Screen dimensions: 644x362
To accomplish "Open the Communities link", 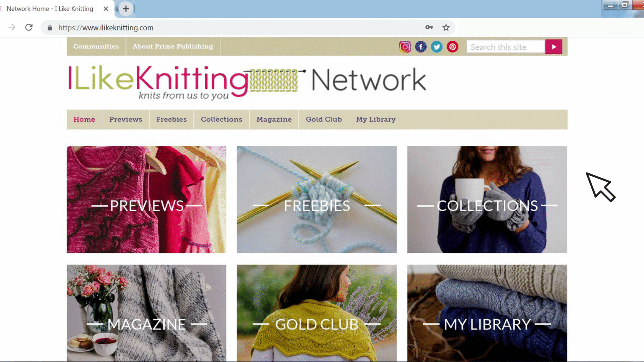I will coord(96,47).
